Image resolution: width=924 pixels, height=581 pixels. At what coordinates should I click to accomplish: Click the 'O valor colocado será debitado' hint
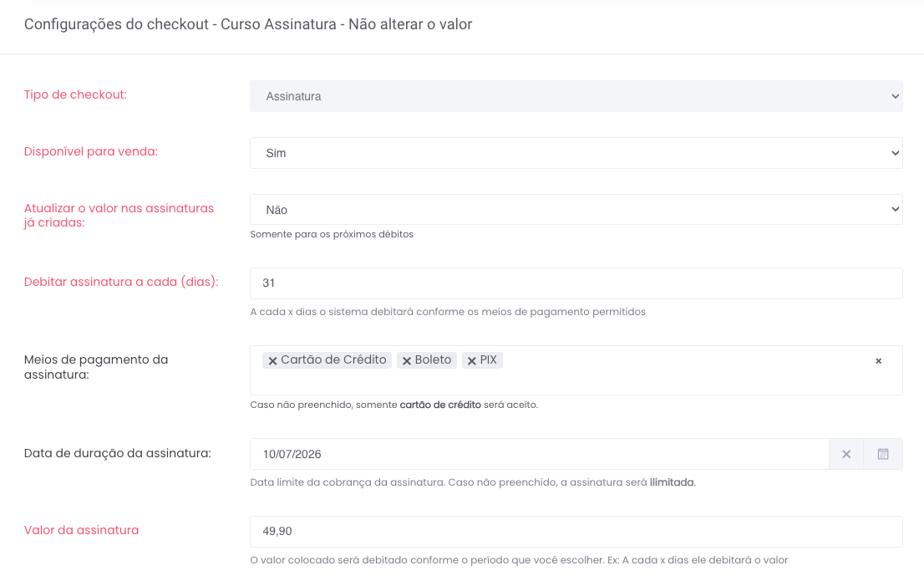[519, 560]
